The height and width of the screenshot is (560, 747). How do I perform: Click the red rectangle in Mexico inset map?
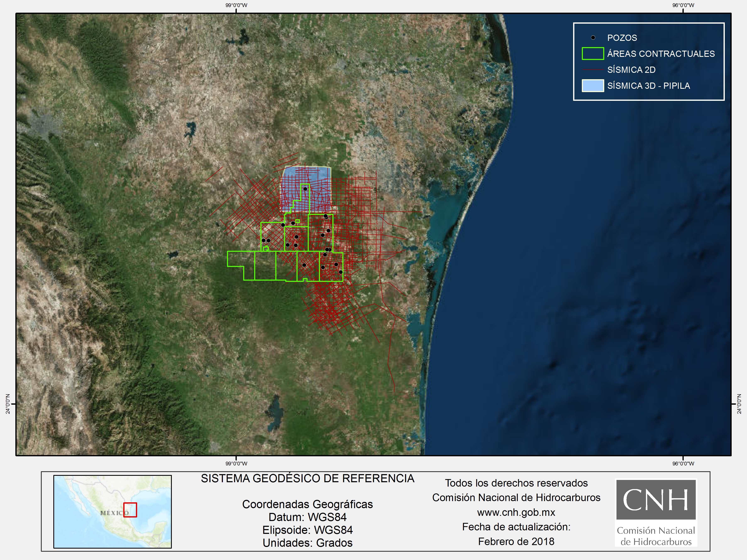(x=130, y=510)
